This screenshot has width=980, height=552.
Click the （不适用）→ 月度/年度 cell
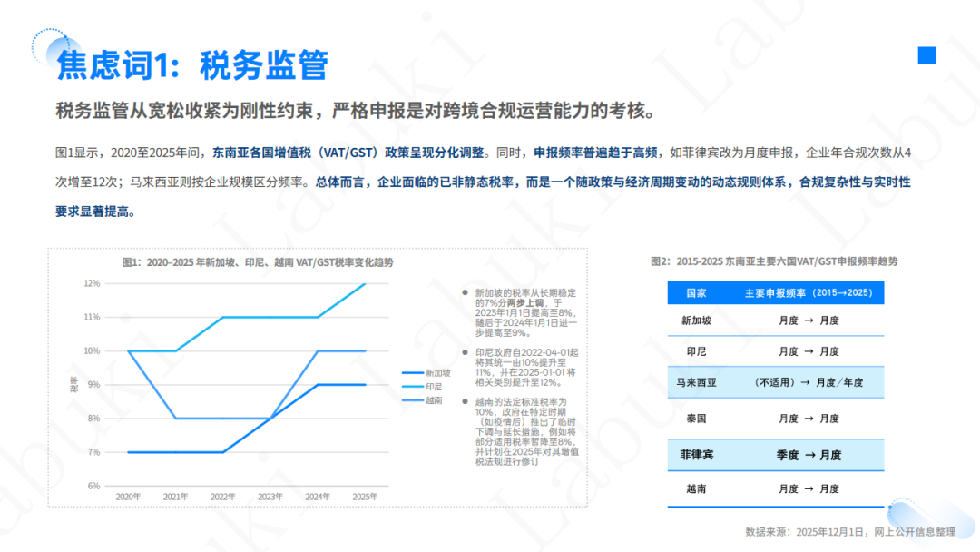click(x=807, y=382)
